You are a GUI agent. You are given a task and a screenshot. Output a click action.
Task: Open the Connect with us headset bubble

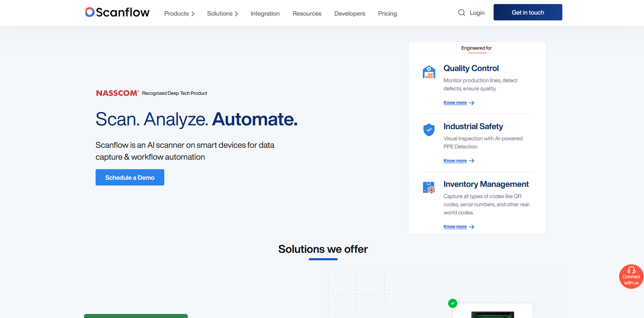point(631,276)
